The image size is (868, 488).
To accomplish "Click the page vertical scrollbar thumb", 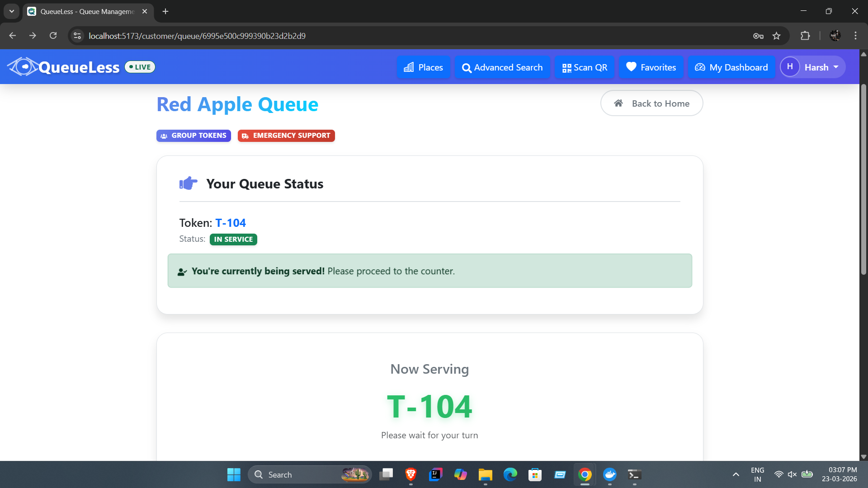I will (863, 179).
